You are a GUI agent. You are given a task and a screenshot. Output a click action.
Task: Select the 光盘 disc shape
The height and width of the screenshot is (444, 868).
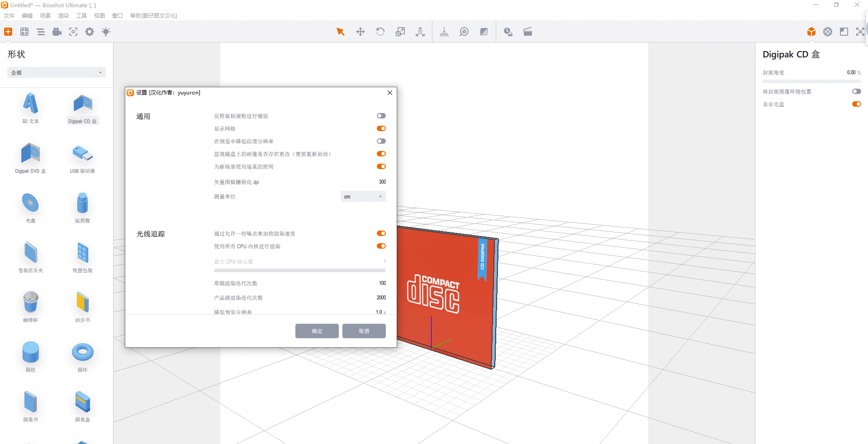click(x=30, y=208)
